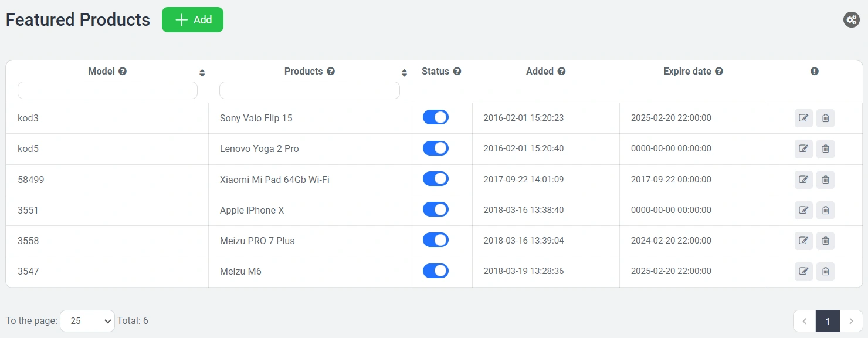Disable status toggle for Sony Vaio Flip 15
This screenshot has height=338, width=868.
(x=435, y=117)
